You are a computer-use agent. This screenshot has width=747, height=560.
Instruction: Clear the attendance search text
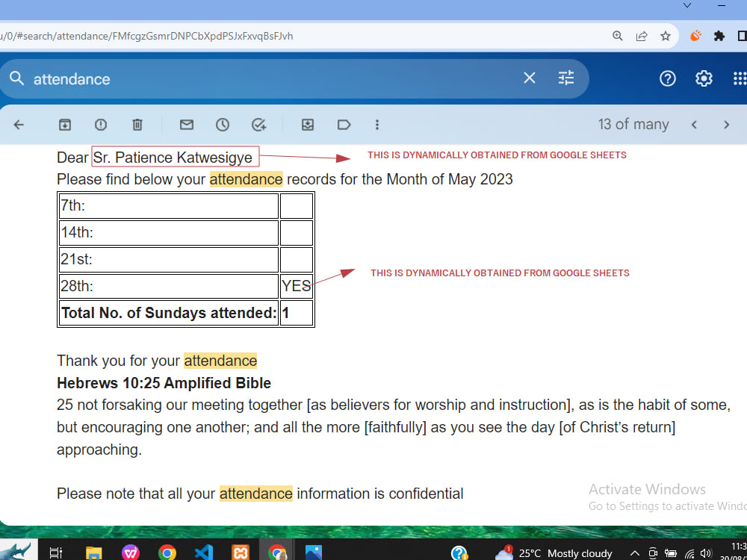pos(530,78)
